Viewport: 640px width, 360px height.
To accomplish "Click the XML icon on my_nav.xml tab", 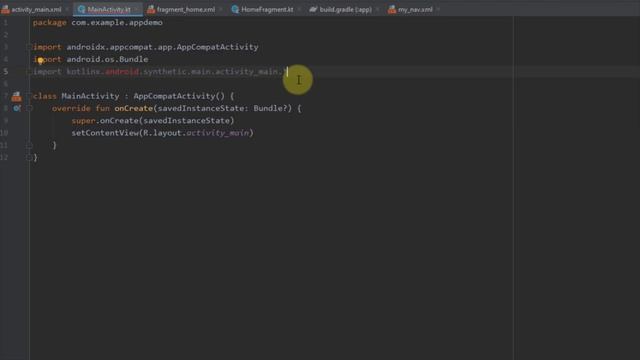I will (392, 9).
